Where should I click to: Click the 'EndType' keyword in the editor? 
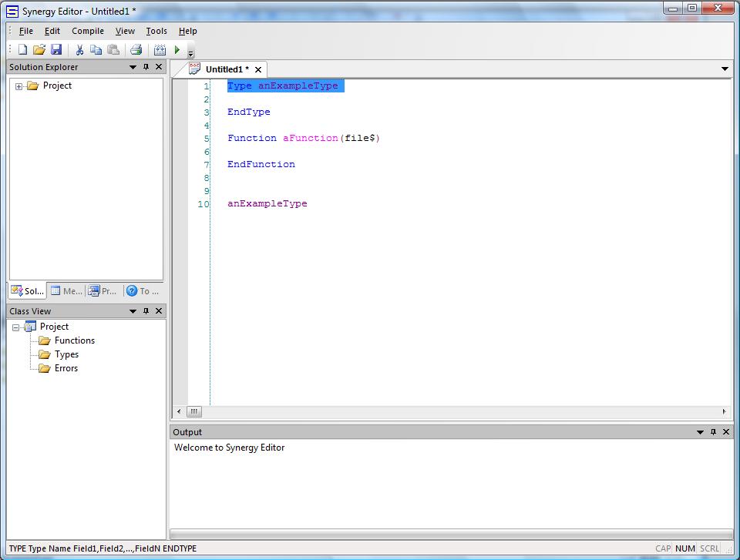coord(249,112)
